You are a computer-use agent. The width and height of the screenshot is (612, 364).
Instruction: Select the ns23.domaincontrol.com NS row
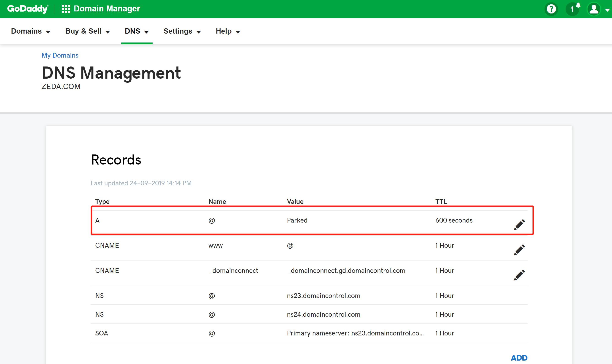click(x=323, y=296)
